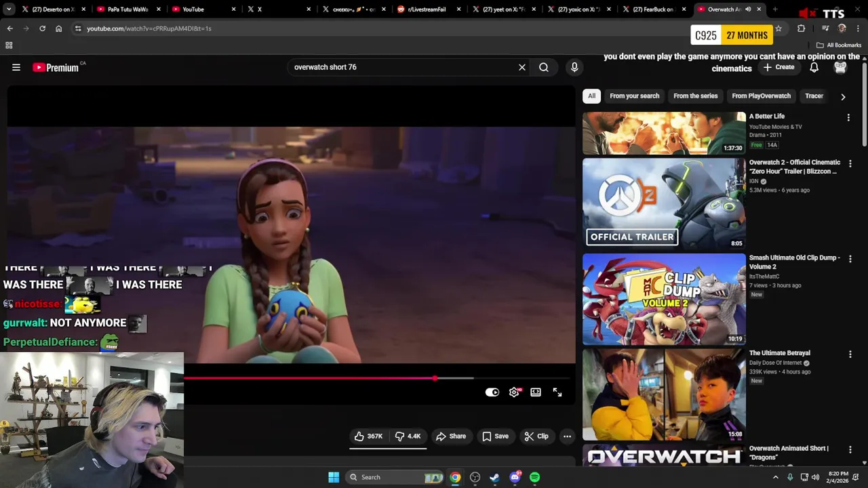The image size is (868, 488).
Task: Dislike the video showing 4.4K
Action: click(408, 436)
